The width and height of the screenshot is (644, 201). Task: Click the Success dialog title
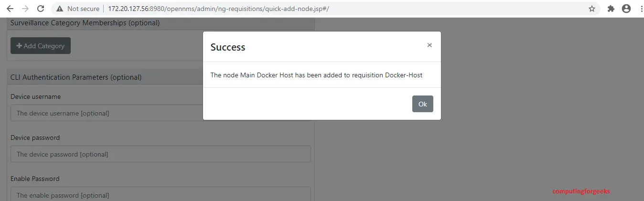[228, 47]
